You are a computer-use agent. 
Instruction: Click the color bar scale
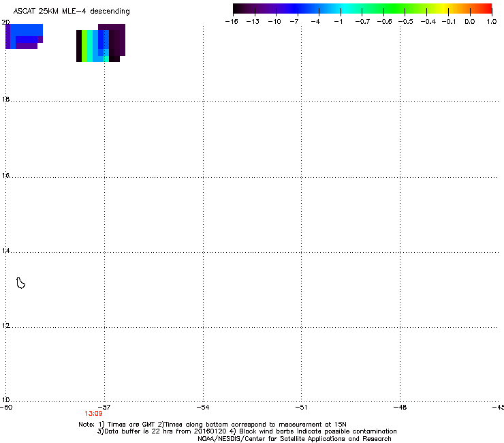(362, 9)
